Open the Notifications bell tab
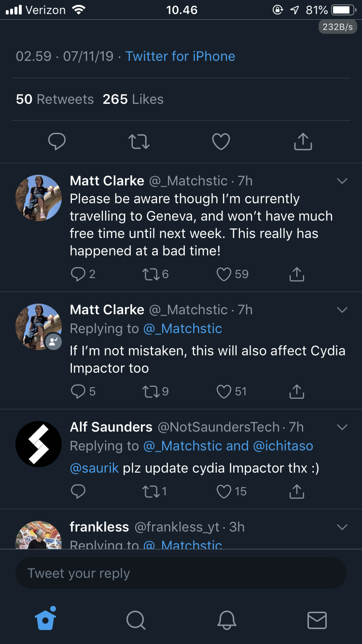This screenshot has width=362, height=644. [x=227, y=620]
